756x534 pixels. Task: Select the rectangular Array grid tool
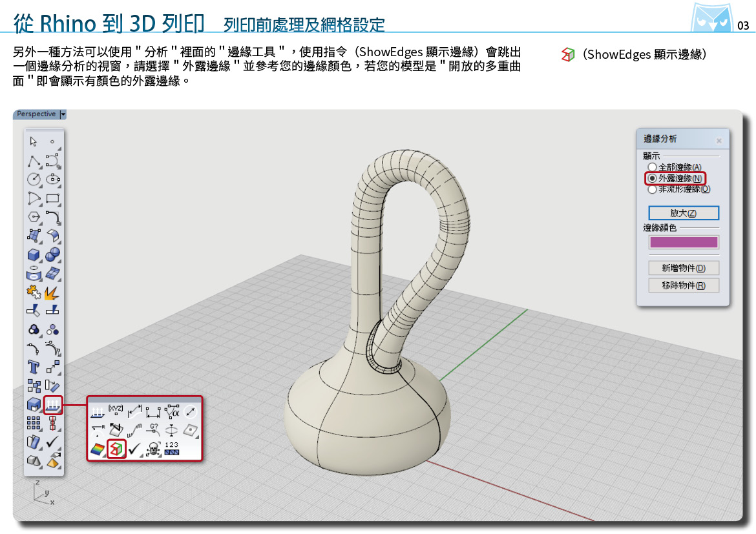pyautogui.click(x=34, y=423)
